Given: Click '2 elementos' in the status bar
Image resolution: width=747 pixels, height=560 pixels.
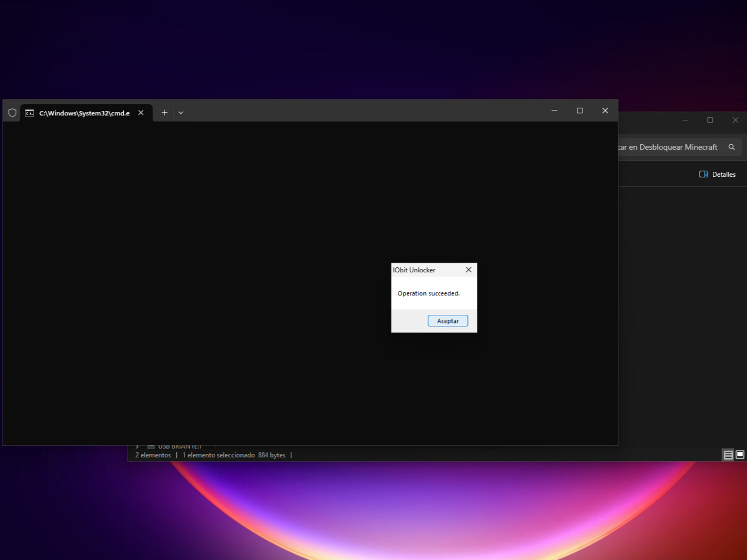Looking at the screenshot, I should click(153, 455).
